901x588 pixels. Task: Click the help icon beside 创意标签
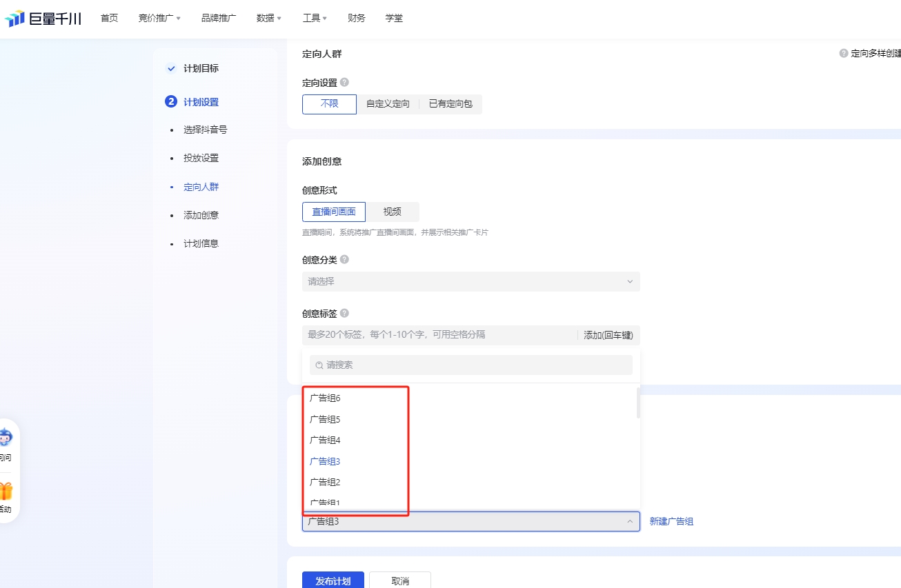point(344,313)
